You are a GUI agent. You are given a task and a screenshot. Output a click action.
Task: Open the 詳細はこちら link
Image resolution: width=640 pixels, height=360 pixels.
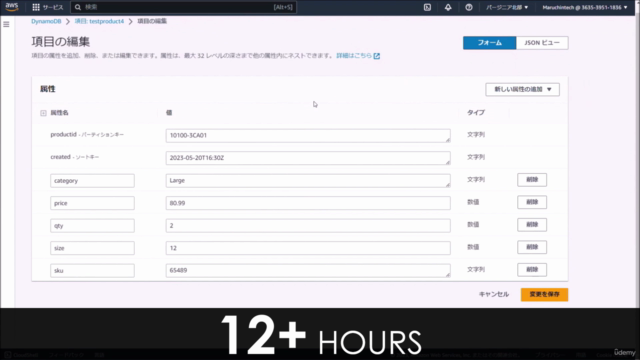(354, 56)
